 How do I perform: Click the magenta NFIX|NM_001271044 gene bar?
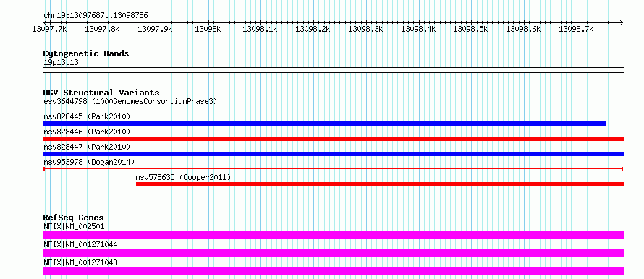(x=333, y=253)
